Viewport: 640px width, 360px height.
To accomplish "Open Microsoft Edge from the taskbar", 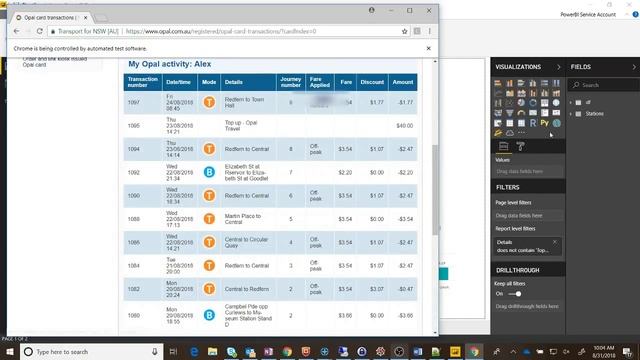I will pos(194,351).
